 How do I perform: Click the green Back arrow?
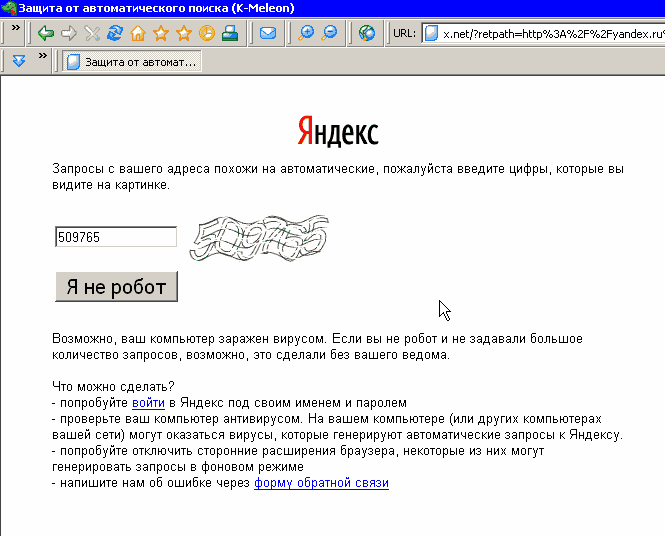(x=46, y=33)
